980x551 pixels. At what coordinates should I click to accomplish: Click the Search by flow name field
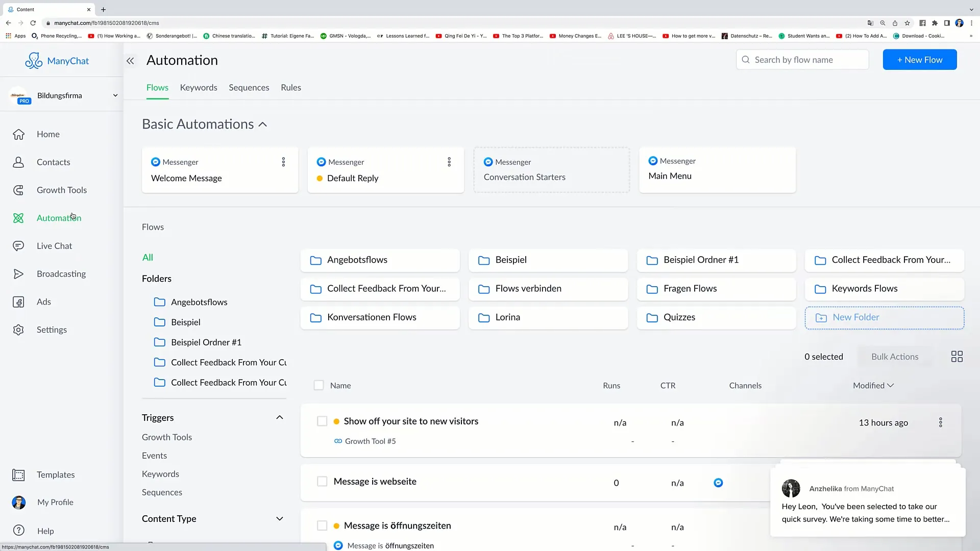(x=804, y=60)
